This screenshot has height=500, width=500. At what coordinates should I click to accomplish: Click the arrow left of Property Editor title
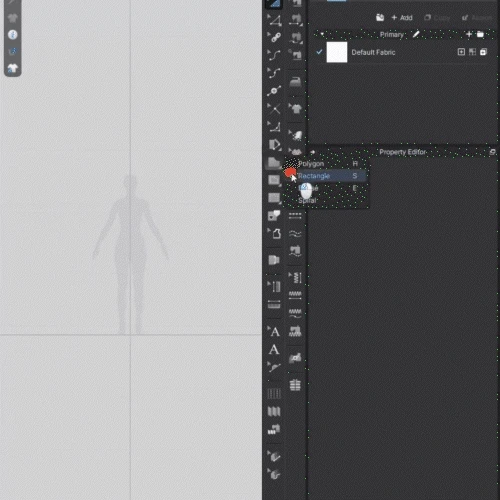point(313,152)
